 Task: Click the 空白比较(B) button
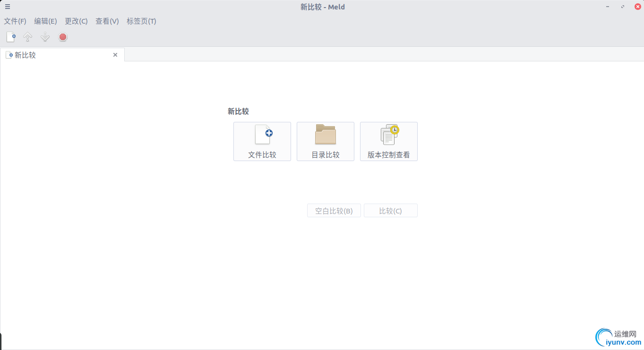tap(334, 211)
